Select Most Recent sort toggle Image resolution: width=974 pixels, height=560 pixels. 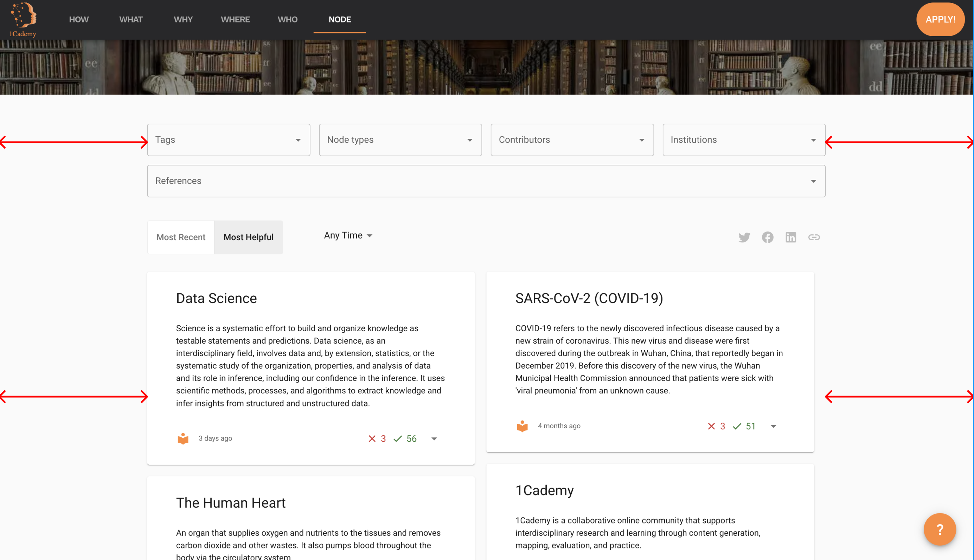click(x=181, y=237)
